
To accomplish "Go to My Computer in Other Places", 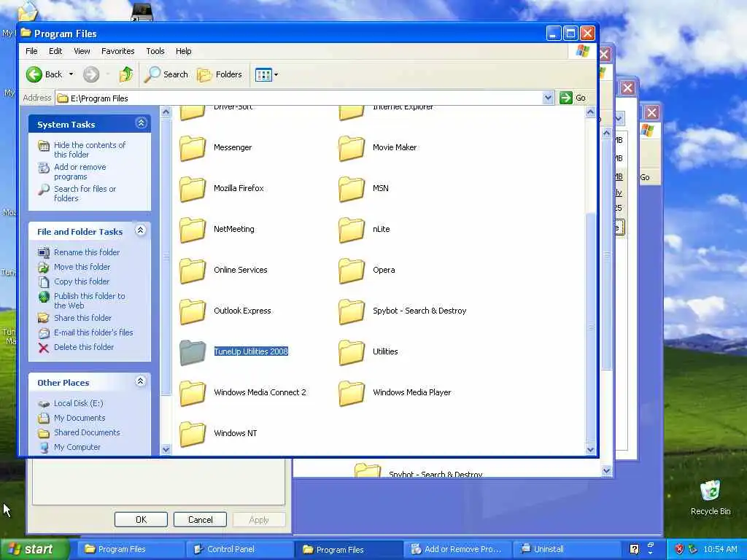I will tap(77, 448).
